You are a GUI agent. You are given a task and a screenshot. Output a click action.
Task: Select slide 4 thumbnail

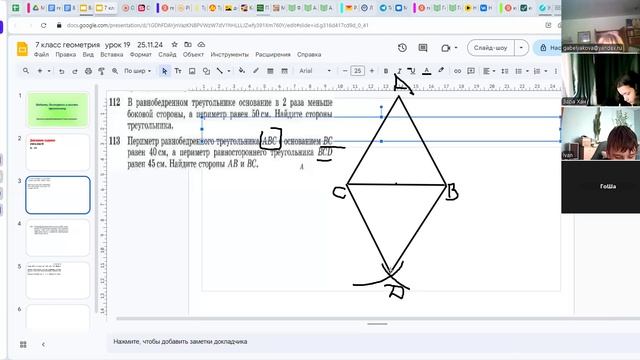pyautogui.click(x=58, y=238)
